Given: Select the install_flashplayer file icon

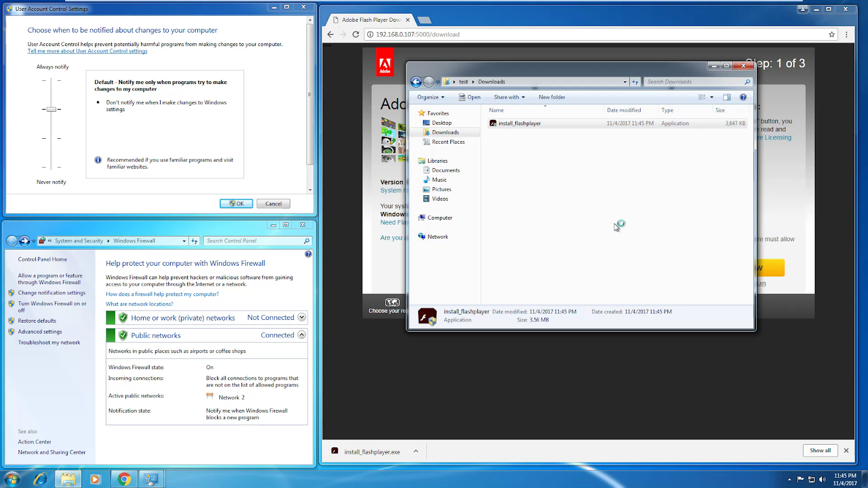Looking at the screenshot, I should [x=493, y=123].
